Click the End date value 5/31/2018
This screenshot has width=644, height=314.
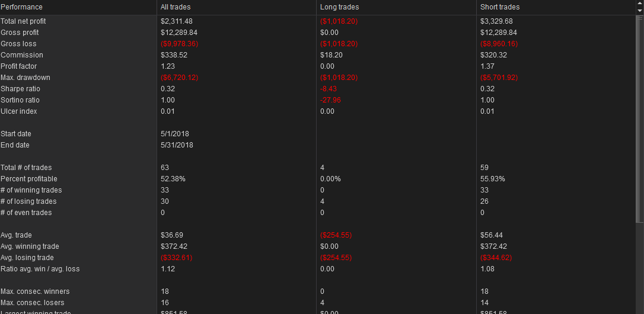(x=177, y=145)
